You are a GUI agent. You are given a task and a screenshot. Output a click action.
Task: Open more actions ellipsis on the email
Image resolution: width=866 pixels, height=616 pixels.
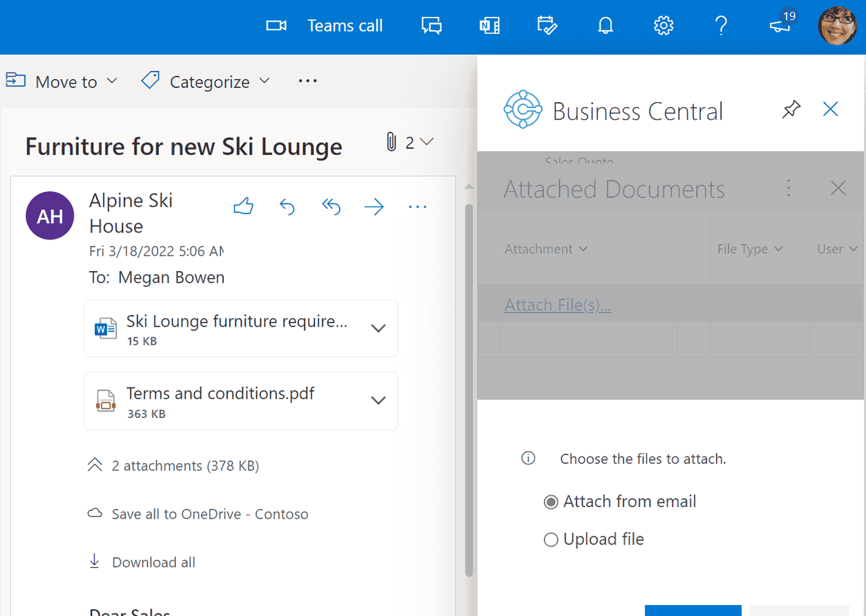[417, 207]
